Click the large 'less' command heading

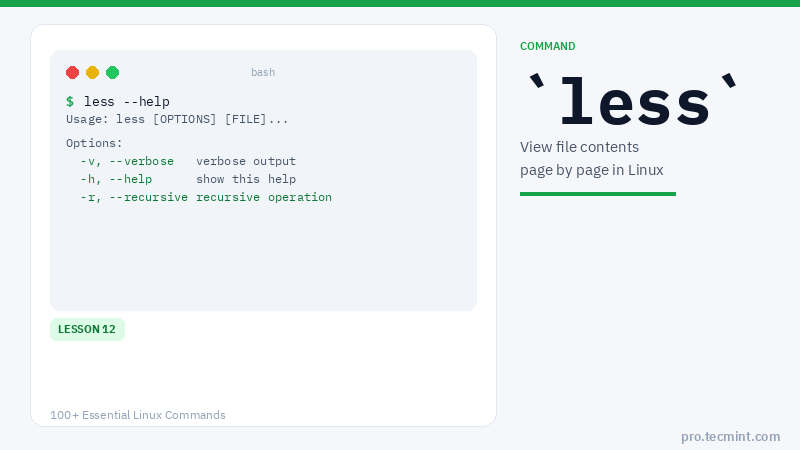[634, 100]
